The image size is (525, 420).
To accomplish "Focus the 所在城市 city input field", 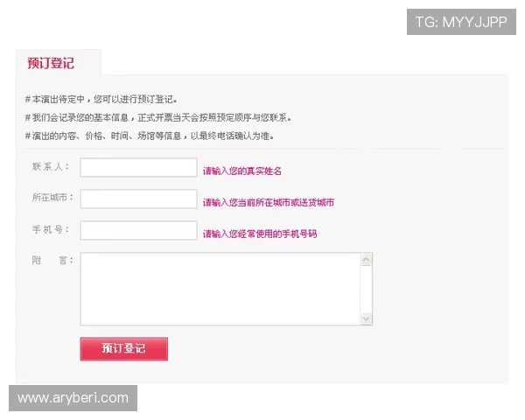I will pos(138,199).
